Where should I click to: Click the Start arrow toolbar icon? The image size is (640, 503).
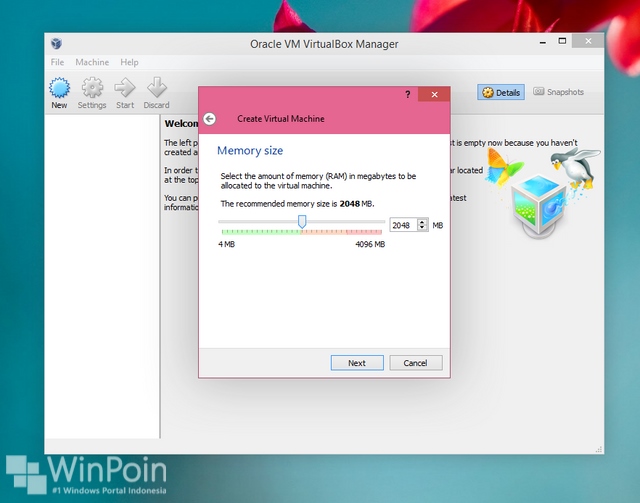(124, 93)
